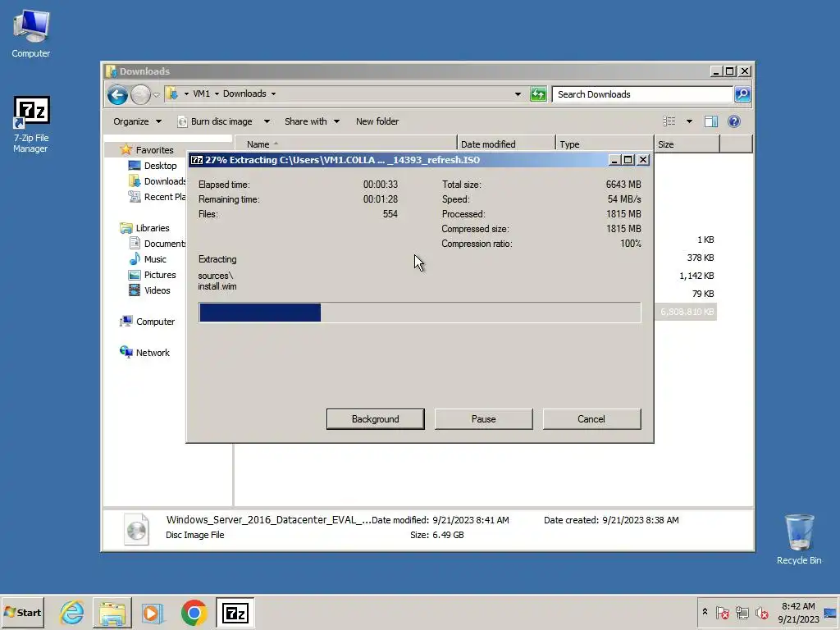Open the Computer desktop icon

pyautogui.click(x=31, y=34)
